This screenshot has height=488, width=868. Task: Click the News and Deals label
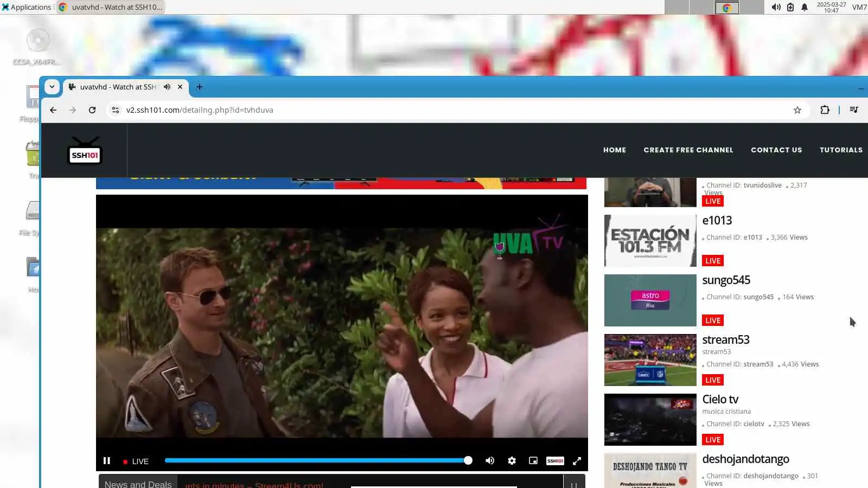click(x=138, y=484)
